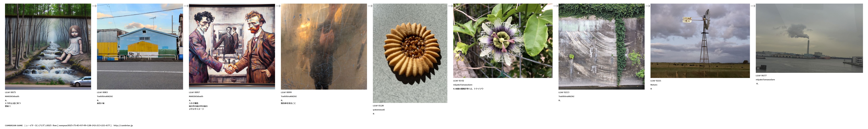Open the blue and yellow warehouse photo
868x129 pixels.
tap(140, 46)
